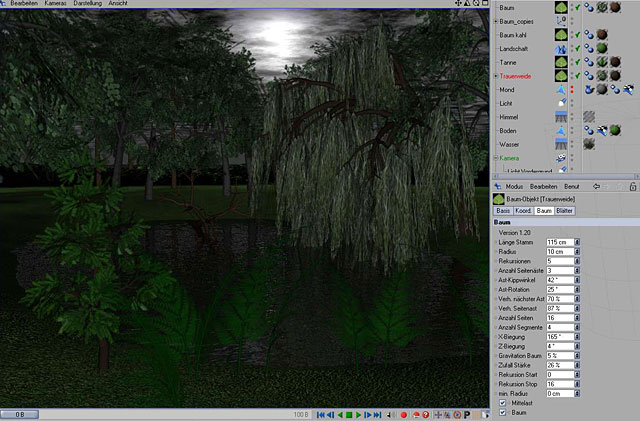Toggle the parameter P keyframe icon
Screen dimensions: 640x421
(x=467, y=415)
